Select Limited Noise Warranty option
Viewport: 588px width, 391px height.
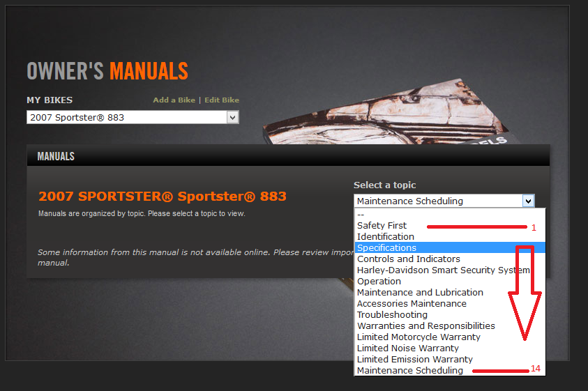click(x=407, y=348)
